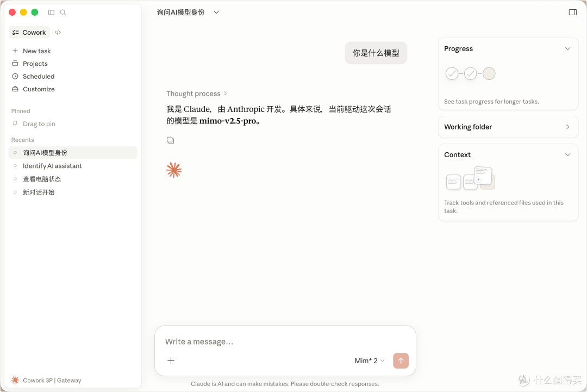Click the Projects folder icon
Image resolution: width=587 pixels, height=392 pixels.
pyautogui.click(x=15, y=63)
